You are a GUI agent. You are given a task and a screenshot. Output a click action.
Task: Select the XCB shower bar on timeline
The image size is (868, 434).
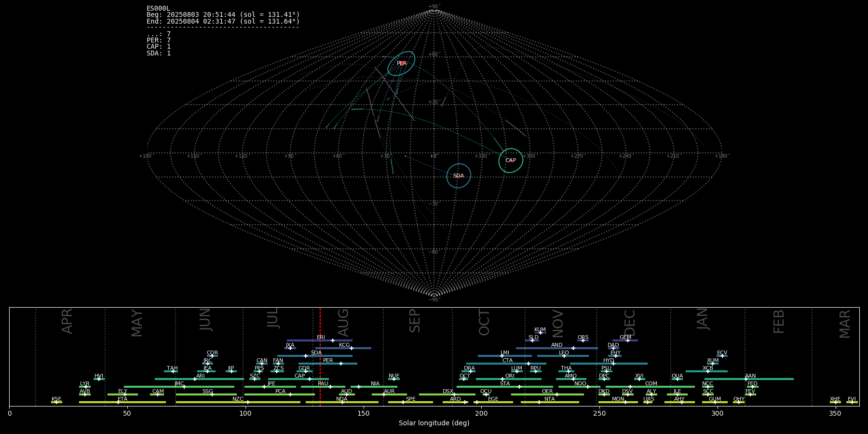(706, 371)
